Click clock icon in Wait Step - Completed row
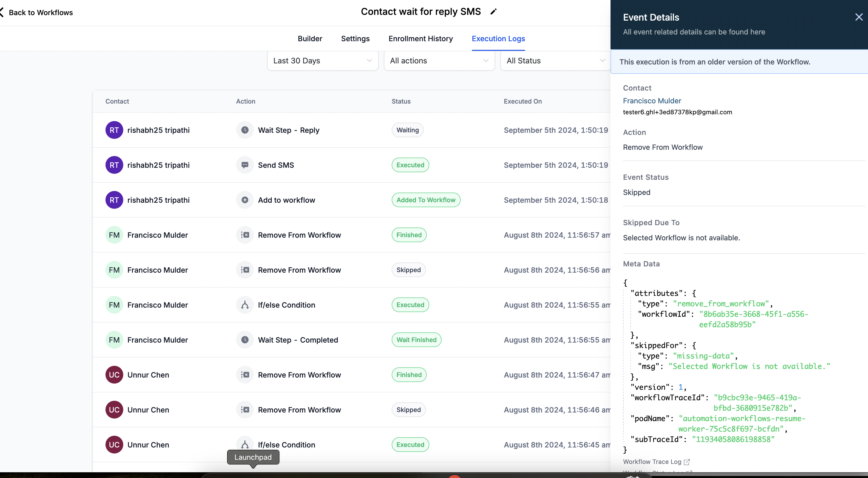 coord(245,340)
